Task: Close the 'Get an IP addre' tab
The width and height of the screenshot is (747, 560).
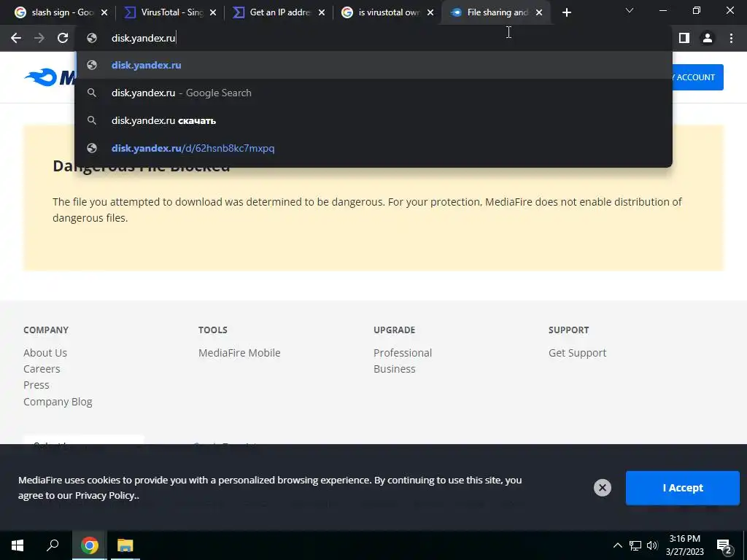Action: tap(322, 13)
